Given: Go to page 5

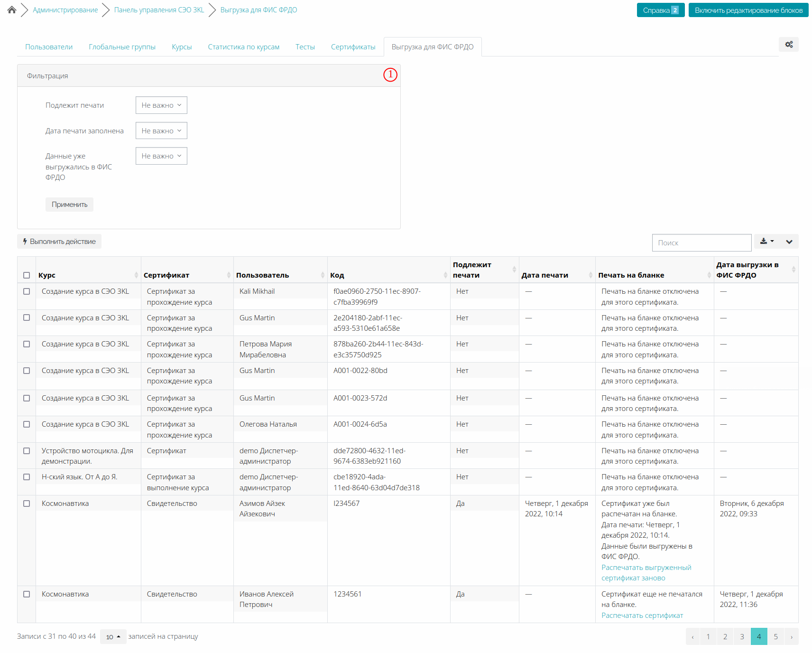Looking at the screenshot, I should click(x=776, y=637).
